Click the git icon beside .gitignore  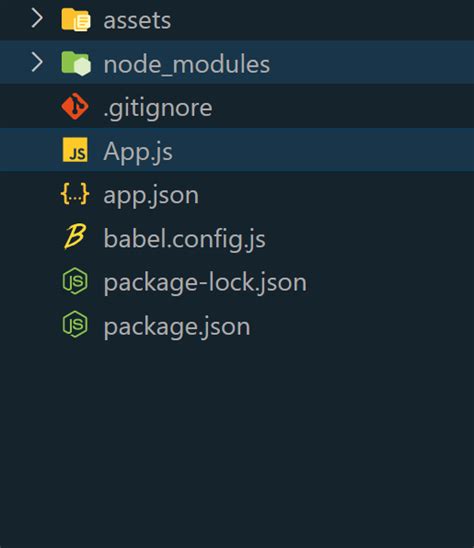click(x=75, y=107)
